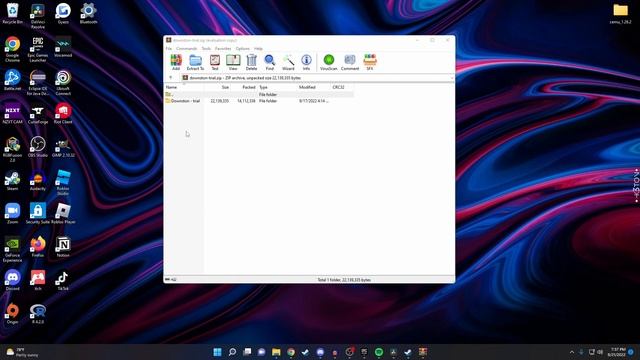Click the SFX toolbar icon
Viewport: 640px width, 360px height.
click(370, 62)
